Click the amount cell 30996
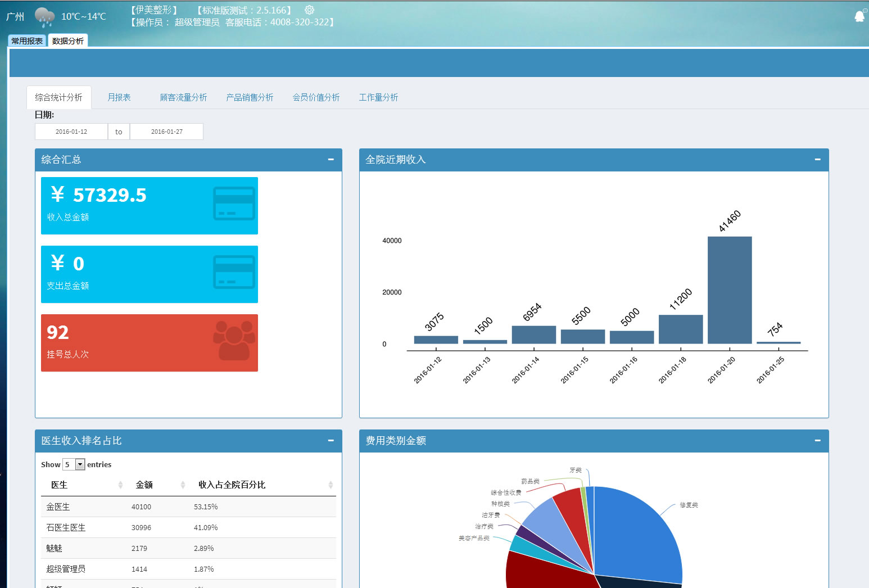The image size is (869, 588). click(x=141, y=528)
